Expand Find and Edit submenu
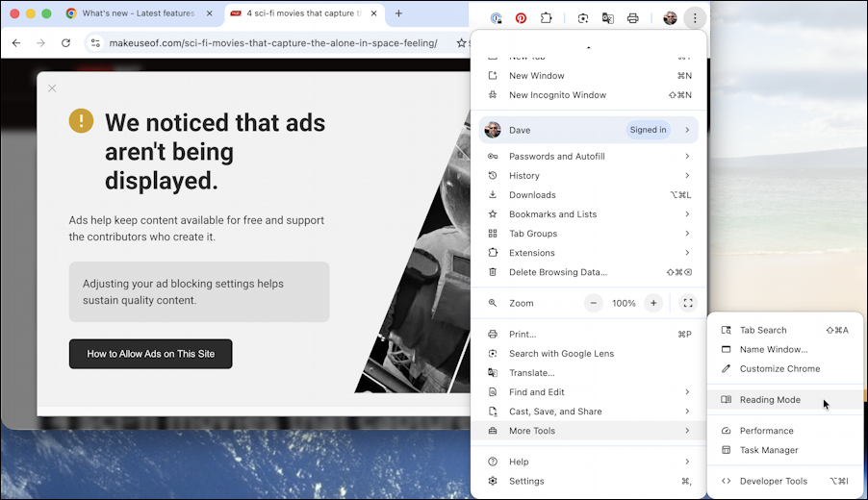 coord(589,392)
